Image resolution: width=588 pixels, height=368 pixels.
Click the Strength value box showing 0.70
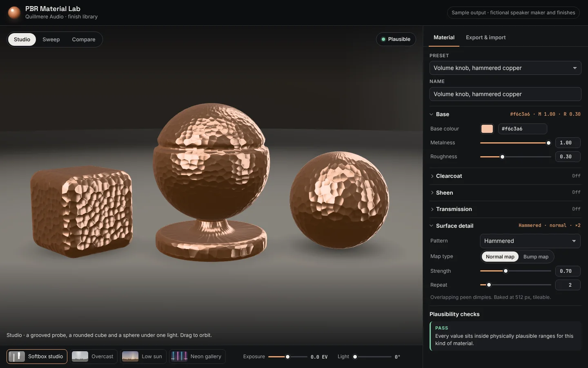568,271
